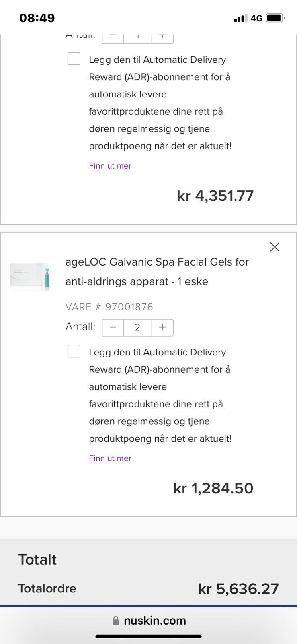This screenshot has width=297, height=644.
Task: Open 'Finn ut mer' link above kr 4,351.77
Action: pos(110,166)
